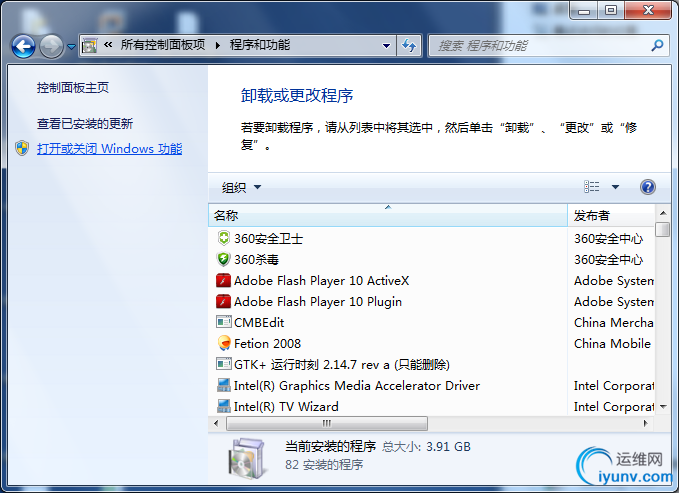Viewport: 679px width, 493px height.
Task: Select Intel(R) Graphics Media Accelerator Driver text
Action: (357, 386)
